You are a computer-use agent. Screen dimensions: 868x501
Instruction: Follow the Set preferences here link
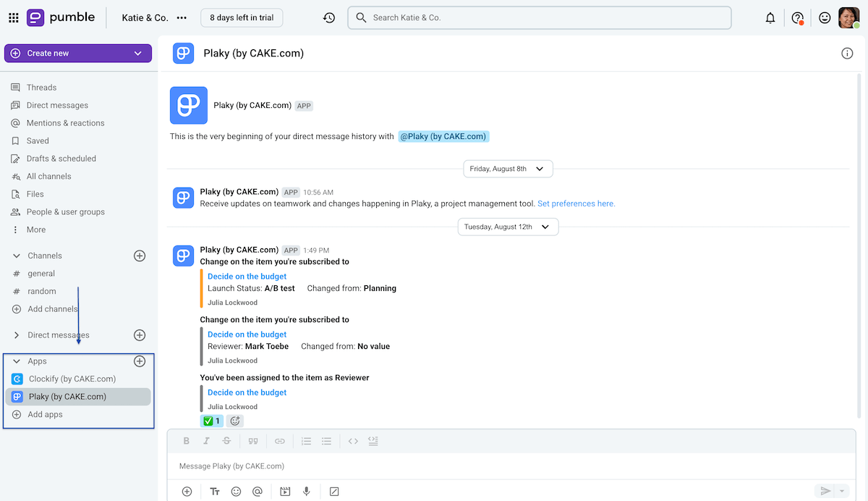(x=576, y=203)
